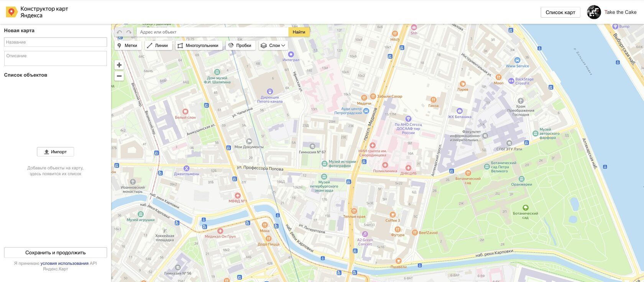Click the Гинза restaurant marker
This screenshot has height=282, width=644.
click(x=433, y=100)
